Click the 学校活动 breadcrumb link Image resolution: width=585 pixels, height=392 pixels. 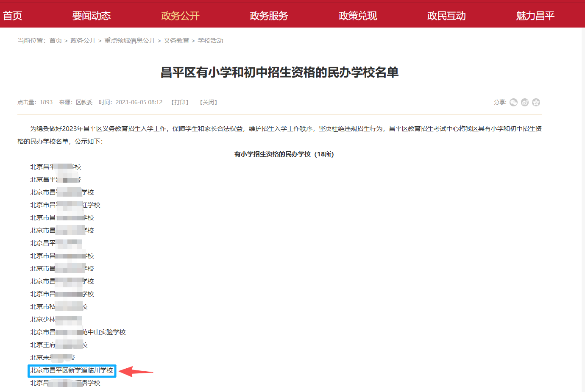point(210,41)
